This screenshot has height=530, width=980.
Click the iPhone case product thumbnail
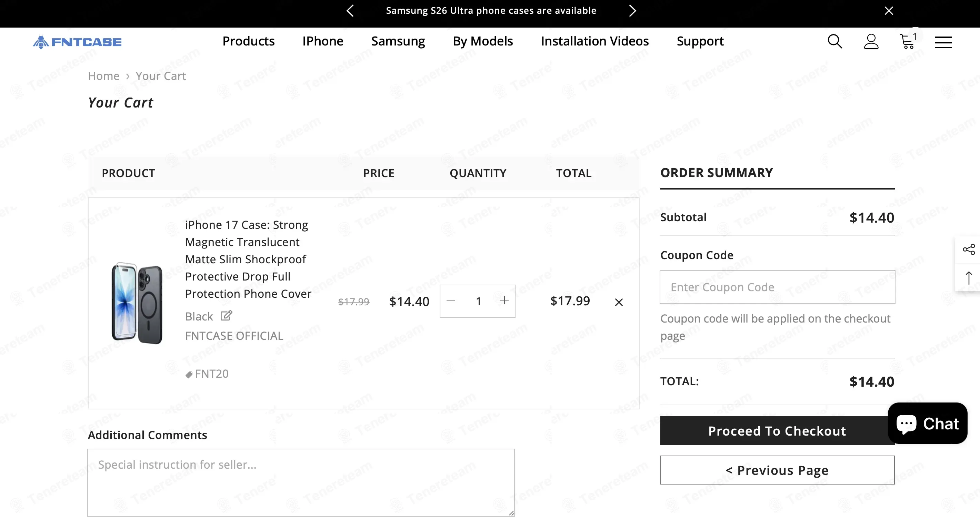click(137, 303)
